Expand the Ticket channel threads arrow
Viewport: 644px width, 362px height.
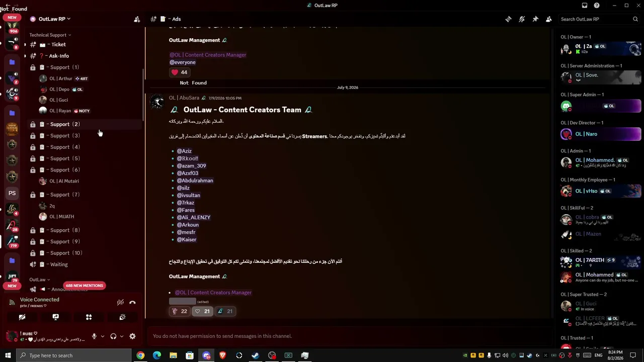click(x=25, y=45)
